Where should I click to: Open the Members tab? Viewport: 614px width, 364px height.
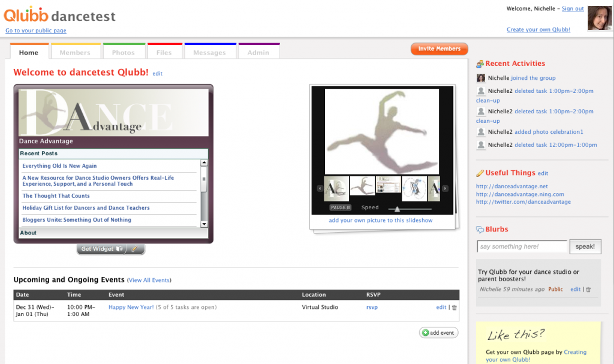pos(75,52)
